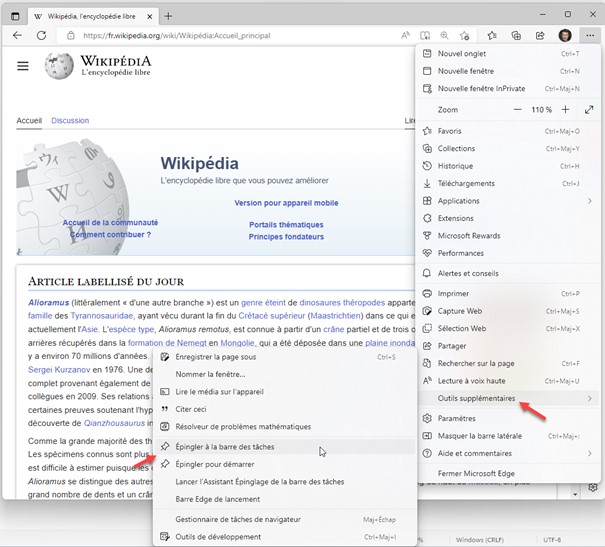Click the address bar URL field
Screen dimensions: 605x547
click(230, 35)
